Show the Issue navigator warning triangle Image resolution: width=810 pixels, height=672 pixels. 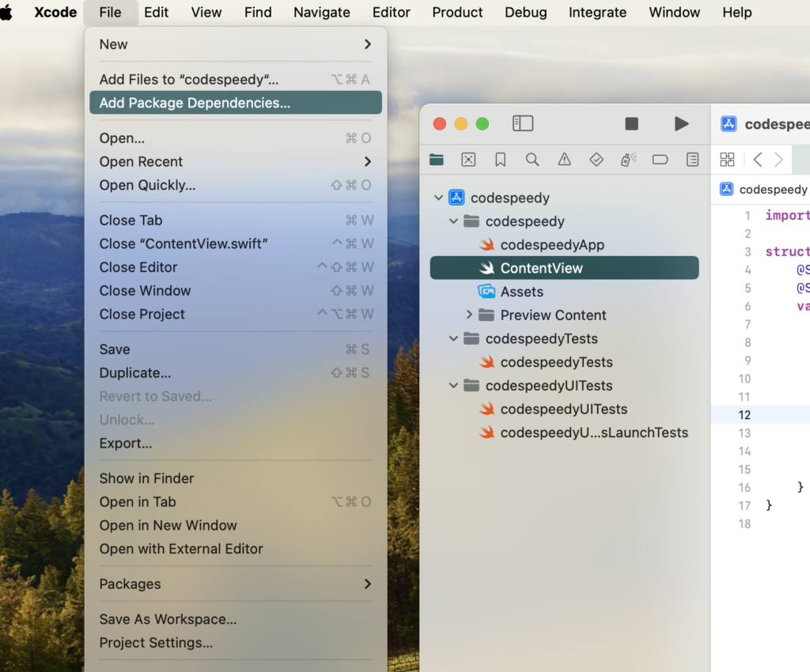coord(564,159)
